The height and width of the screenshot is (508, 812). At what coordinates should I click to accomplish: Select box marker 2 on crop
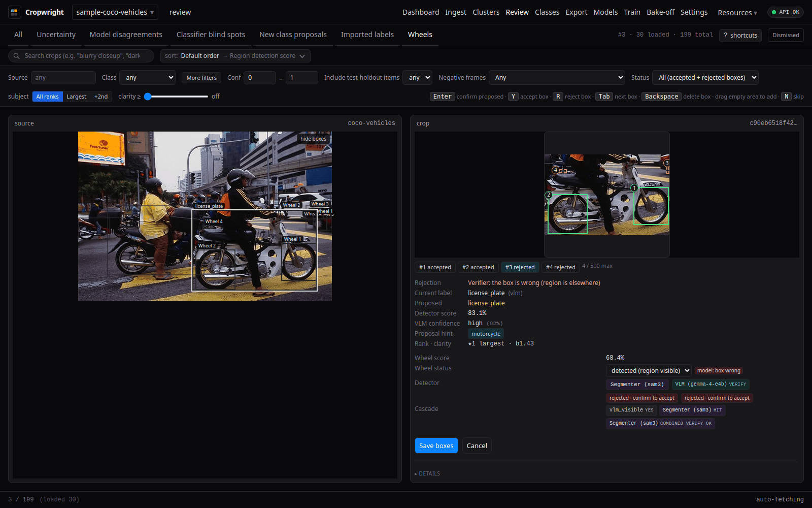pyautogui.click(x=548, y=195)
